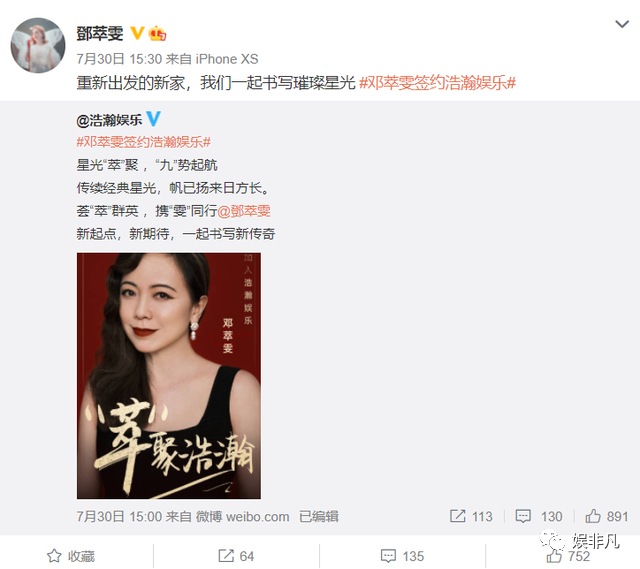This screenshot has width=640, height=569.
Task: Toggle the thumbs-up like showing 752
Action: (x=568, y=556)
